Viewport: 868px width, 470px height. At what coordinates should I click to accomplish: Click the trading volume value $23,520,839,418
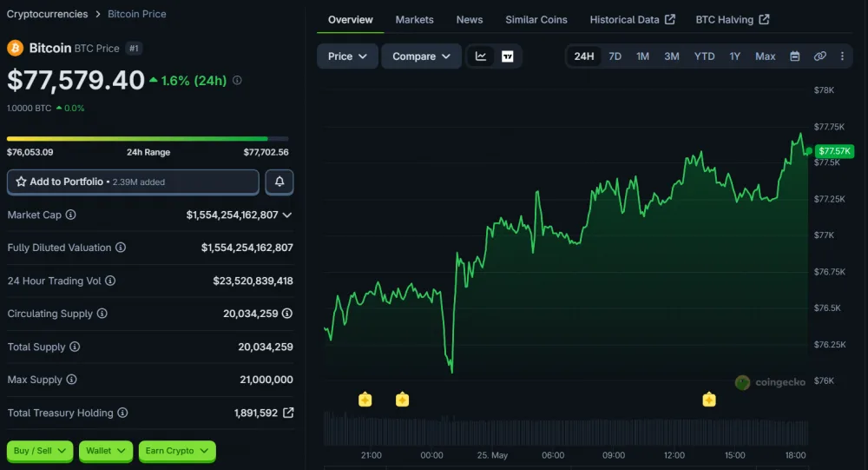253,281
